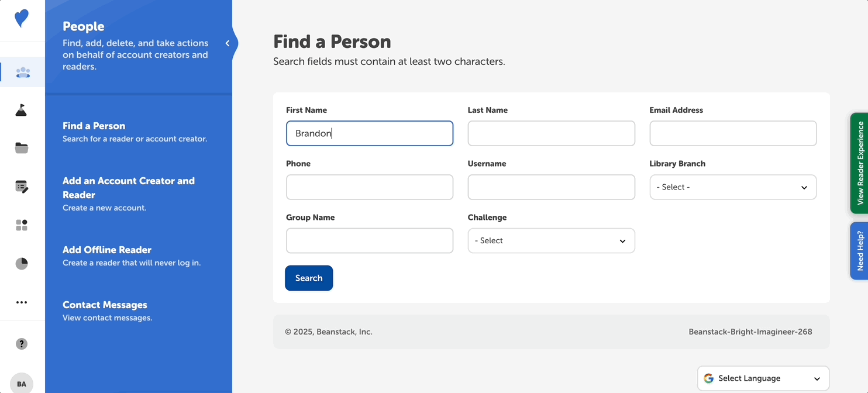
Task: Open the challenges mountain flag icon
Action: (x=22, y=110)
